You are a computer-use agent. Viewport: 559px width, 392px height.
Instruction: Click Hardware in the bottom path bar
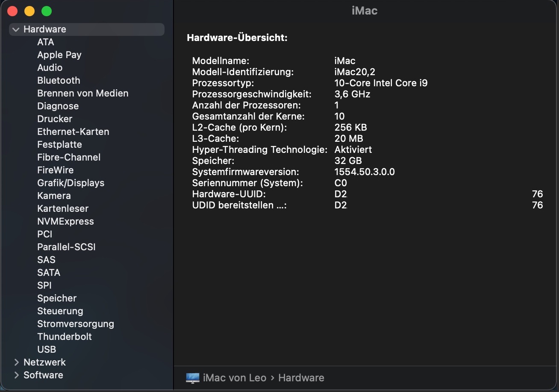(x=301, y=378)
